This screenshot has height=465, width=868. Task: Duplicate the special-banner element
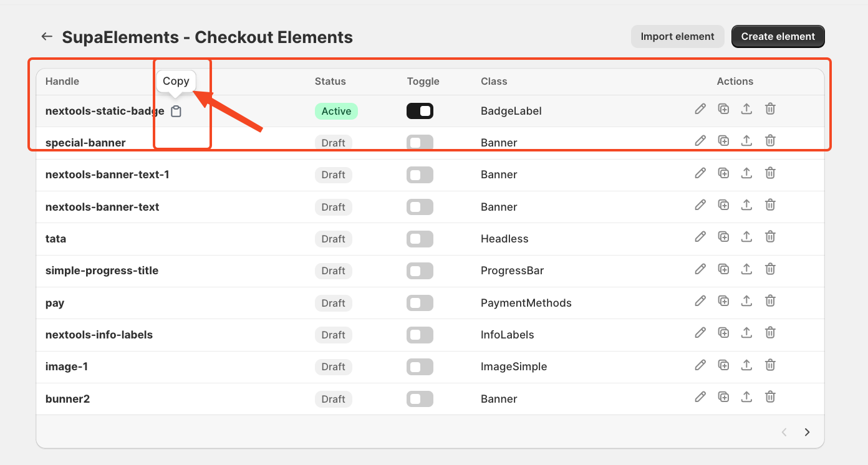point(723,141)
